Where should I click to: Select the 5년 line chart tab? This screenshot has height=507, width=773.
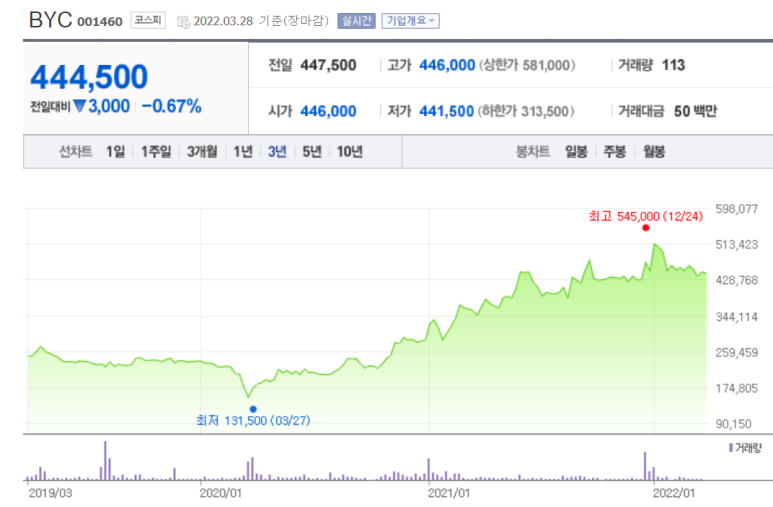(x=312, y=151)
